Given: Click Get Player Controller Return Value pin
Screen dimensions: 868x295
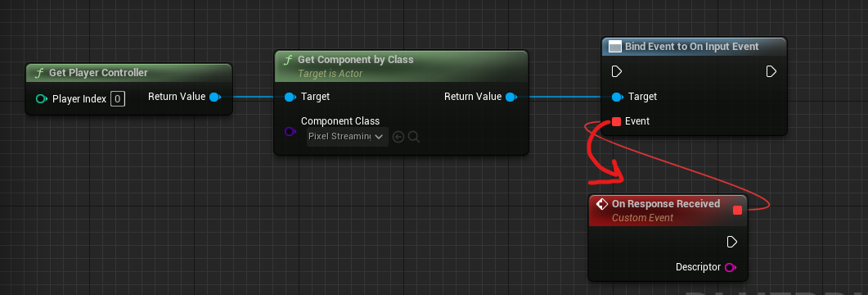Looking at the screenshot, I should point(215,97).
